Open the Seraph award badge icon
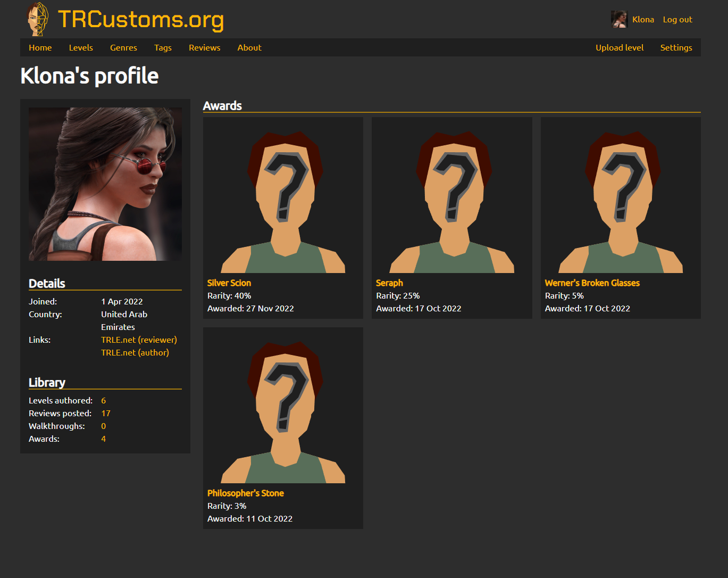 (x=451, y=200)
